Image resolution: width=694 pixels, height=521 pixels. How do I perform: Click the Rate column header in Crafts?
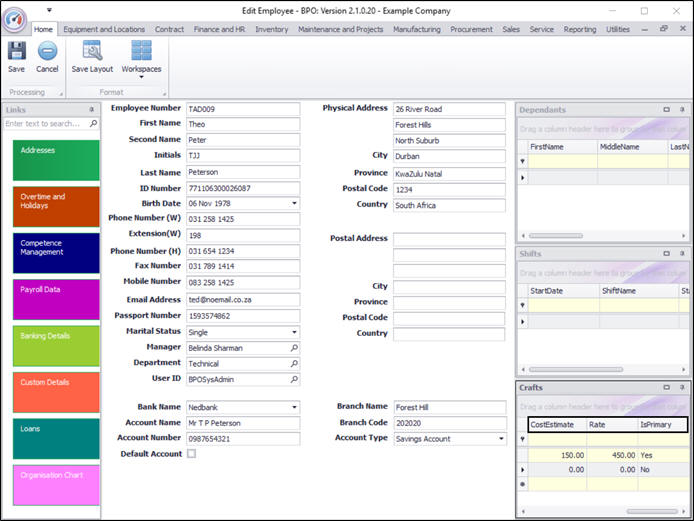tap(610, 425)
